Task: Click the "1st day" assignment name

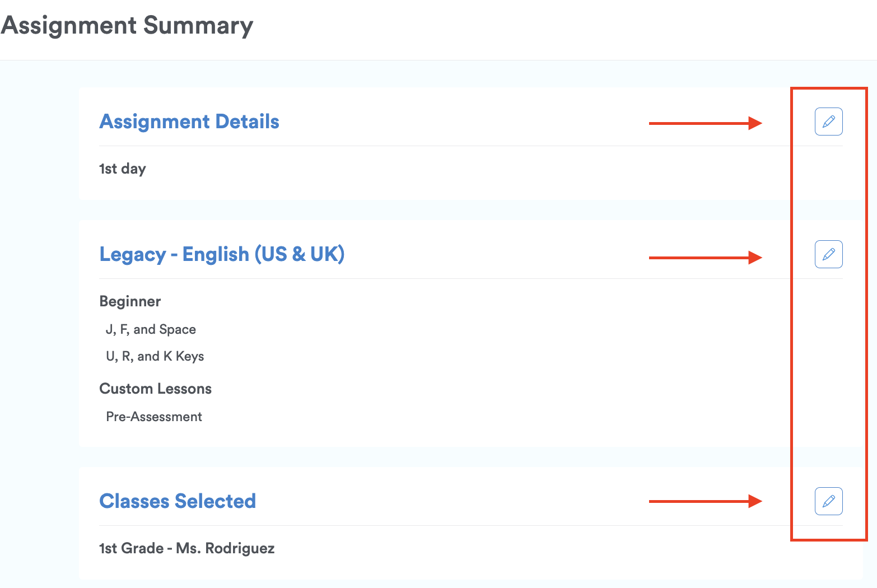Action: click(122, 169)
